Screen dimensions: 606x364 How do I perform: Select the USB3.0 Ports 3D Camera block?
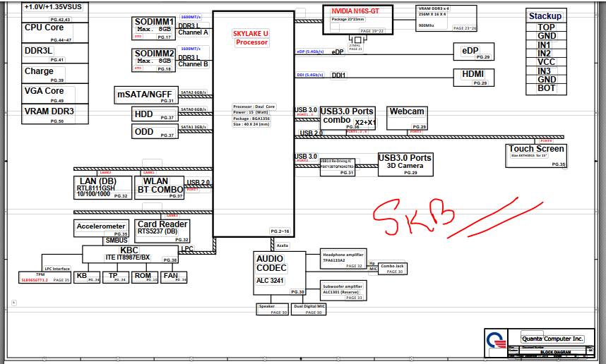(x=405, y=164)
